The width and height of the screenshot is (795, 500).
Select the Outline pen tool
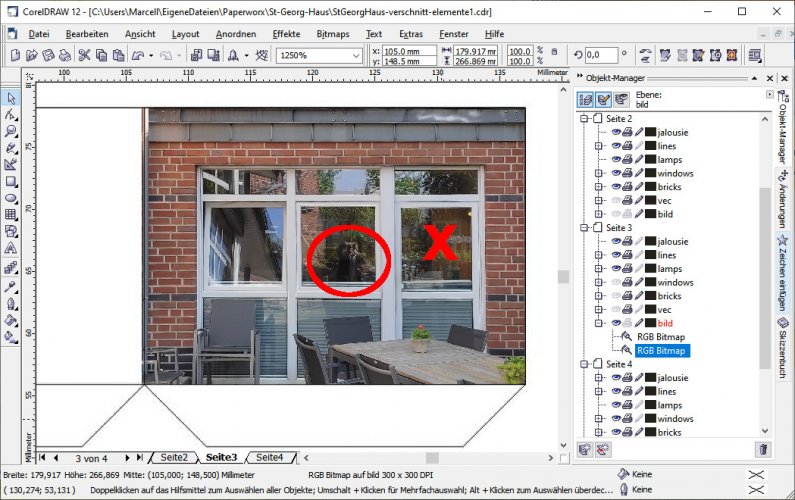coord(11,304)
